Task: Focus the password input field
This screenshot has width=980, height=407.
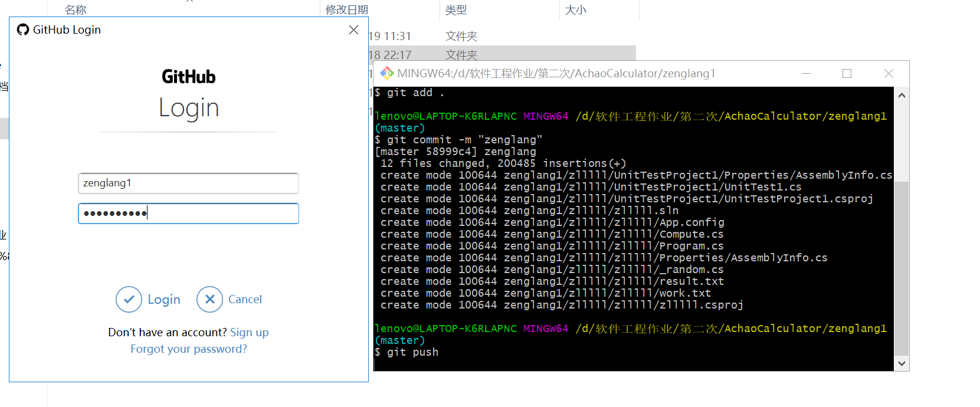Action: coord(188,213)
